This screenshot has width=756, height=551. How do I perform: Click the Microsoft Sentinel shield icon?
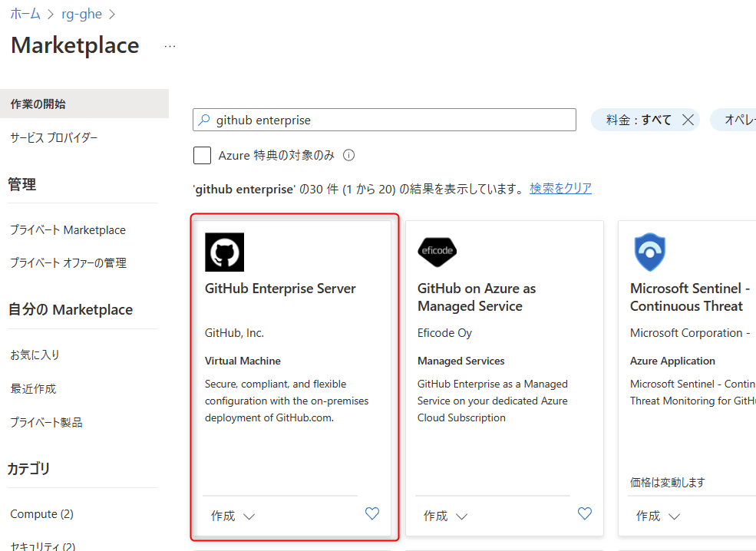tap(649, 252)
